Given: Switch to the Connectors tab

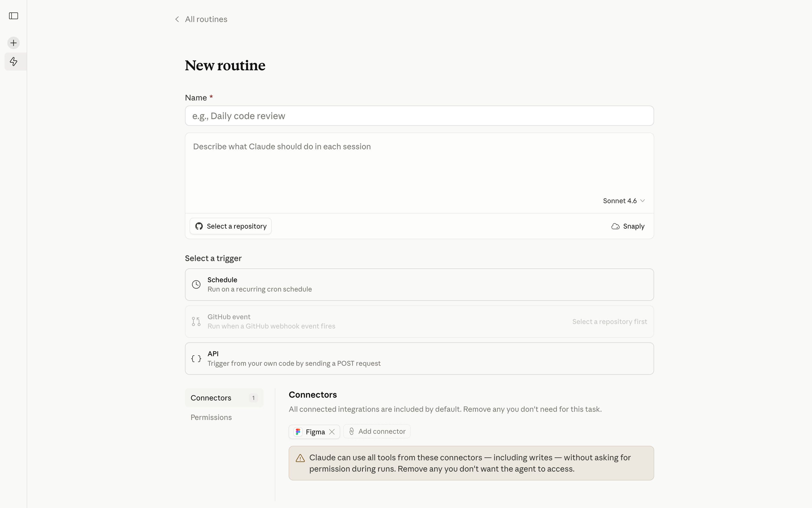Looking at the screenshot, I should 224,398.
